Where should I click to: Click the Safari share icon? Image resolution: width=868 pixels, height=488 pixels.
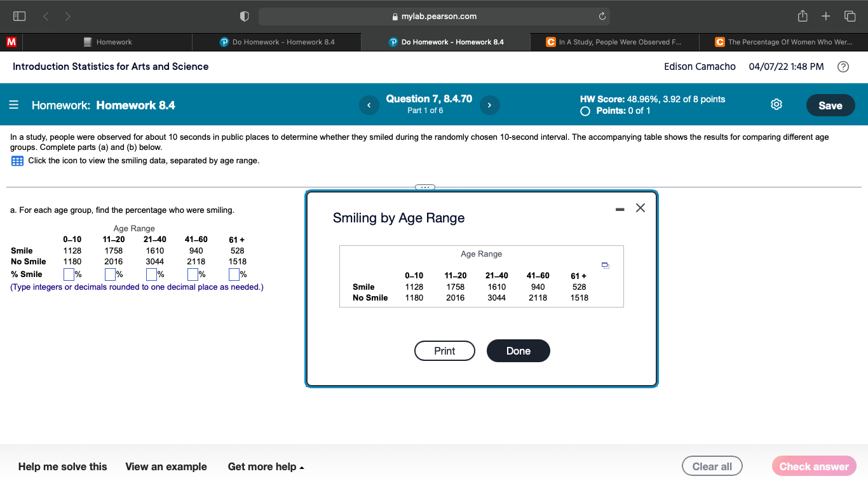point(802,16)
